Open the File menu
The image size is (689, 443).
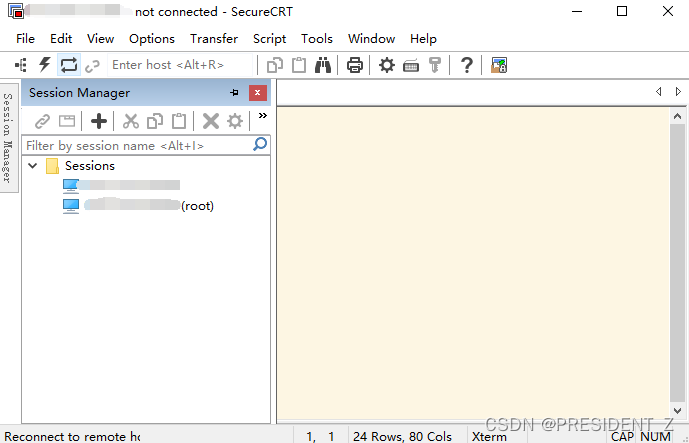click(x=25, y=39)
